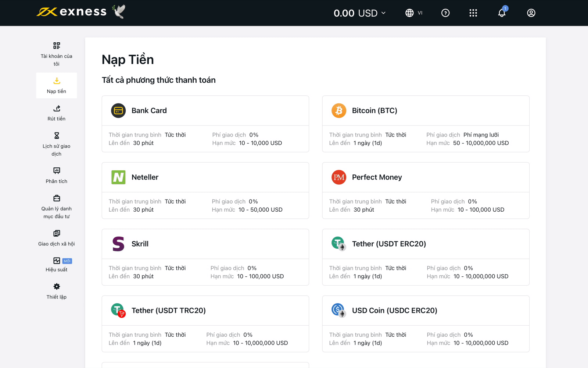Open the apps grid menu icon
Screen dimensions: 588x368
tap(473, 13)
